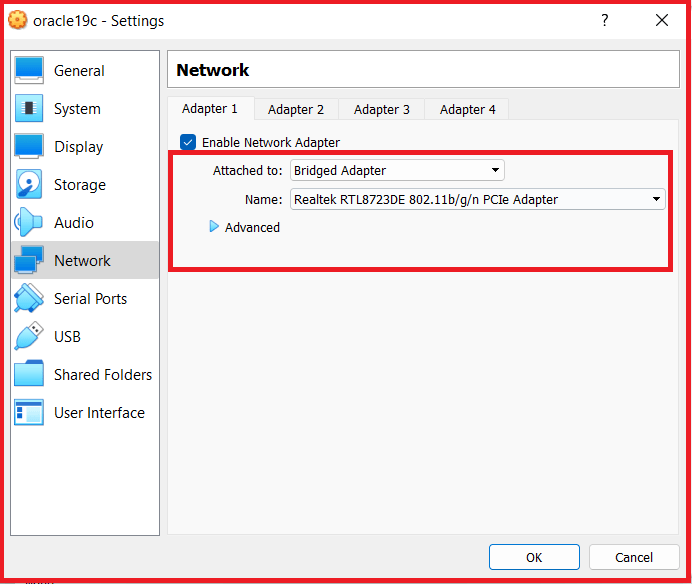Click the Name label
This screenshot has height=584, width=692.
pyautogui.click(x=263, y=200)
